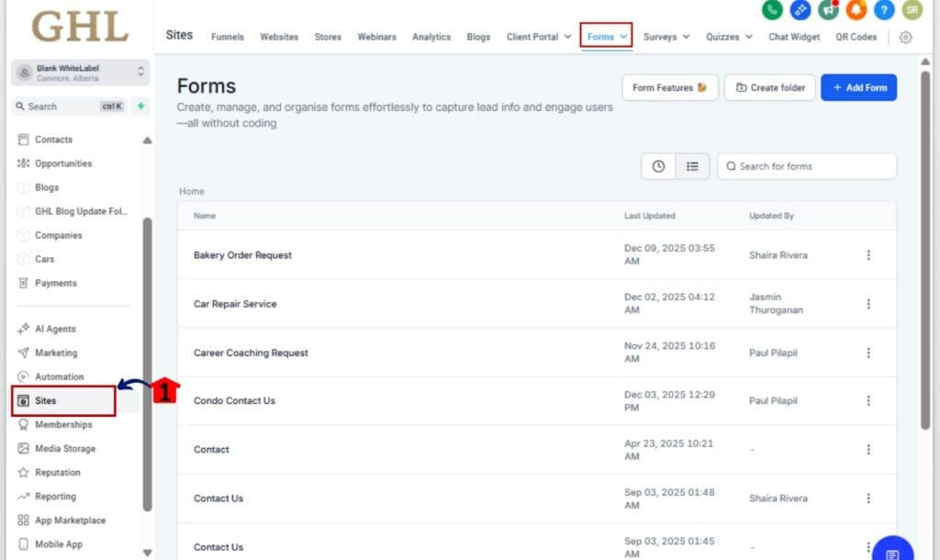Click the green phone icon at the top
Viewport: 940px width, 560px height.
[772, 11]
